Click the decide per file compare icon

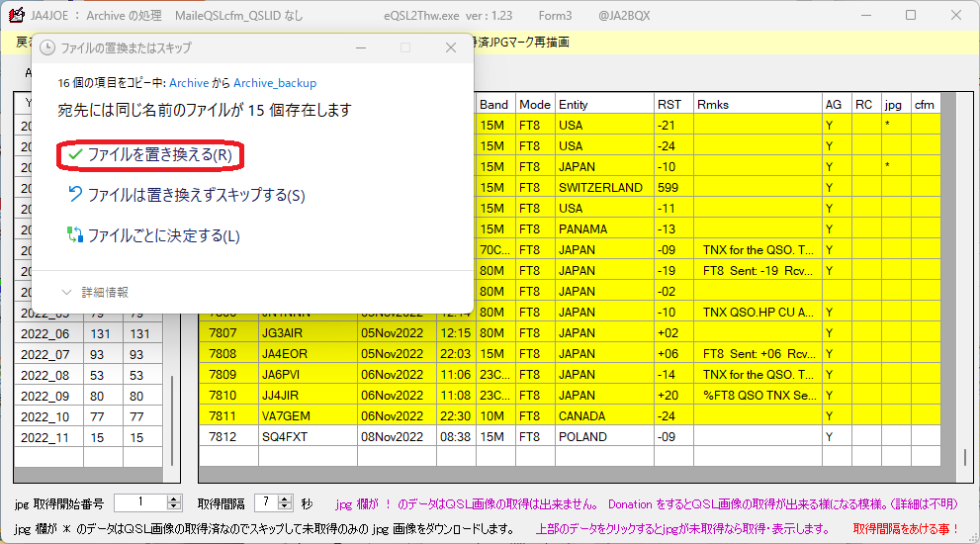(75, 235)
